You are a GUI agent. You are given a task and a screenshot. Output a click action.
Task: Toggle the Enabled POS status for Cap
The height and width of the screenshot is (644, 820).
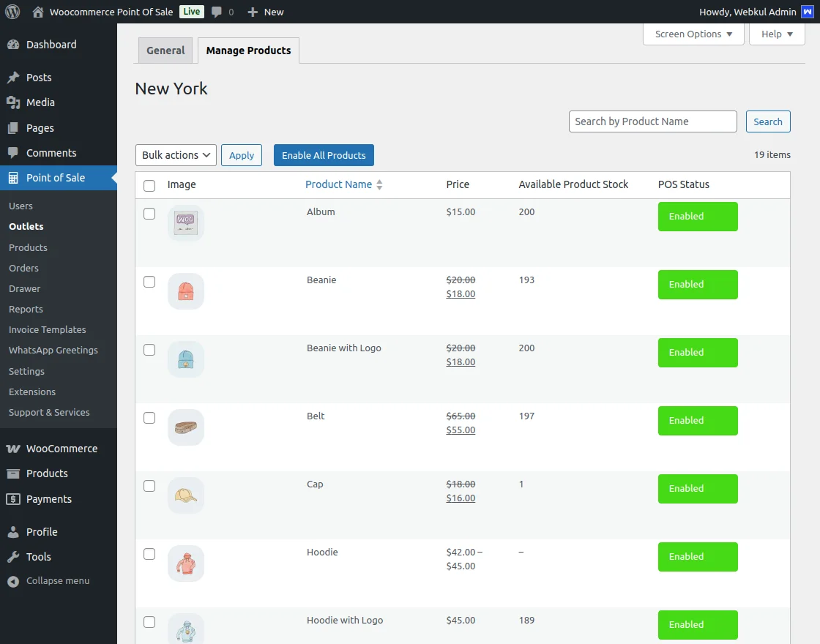(698, 489)
